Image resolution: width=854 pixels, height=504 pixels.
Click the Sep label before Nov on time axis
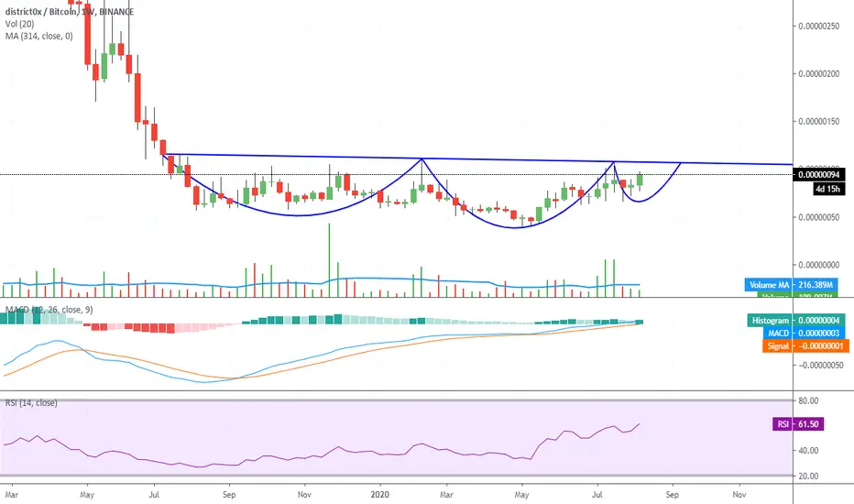pos(673,495)
